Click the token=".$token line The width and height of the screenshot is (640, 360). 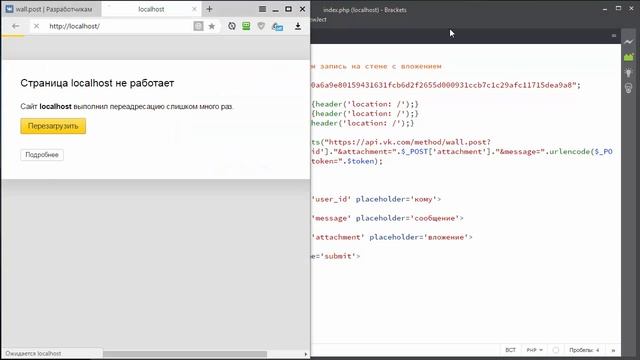347,161
